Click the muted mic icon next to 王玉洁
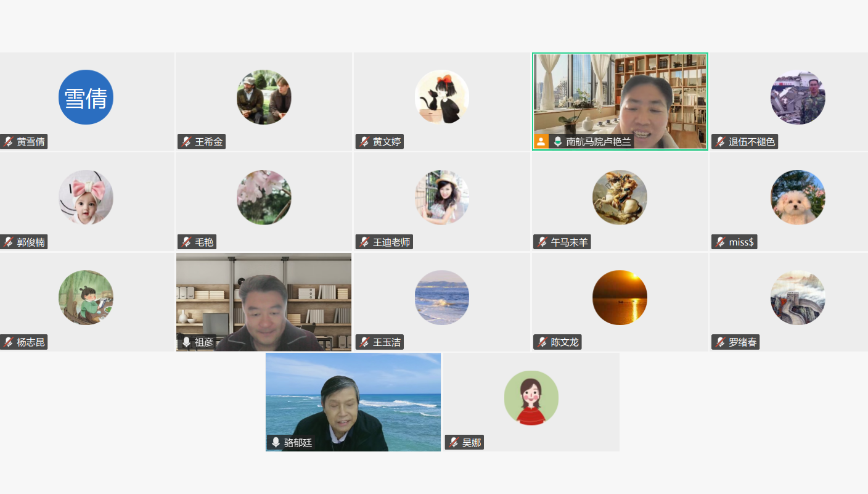Screen dimensions: 868x494 click(x=363, y=342)
